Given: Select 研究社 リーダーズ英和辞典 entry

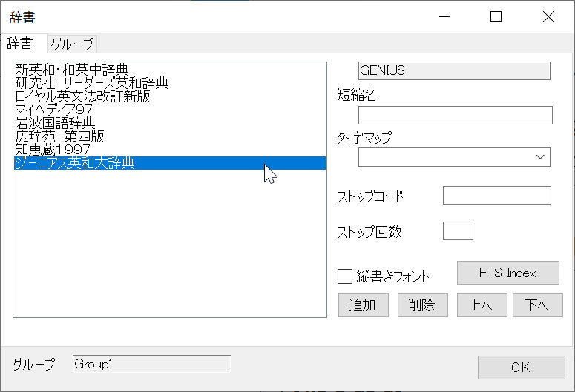Looking at the screenshot, I should [x=170, y=83].
